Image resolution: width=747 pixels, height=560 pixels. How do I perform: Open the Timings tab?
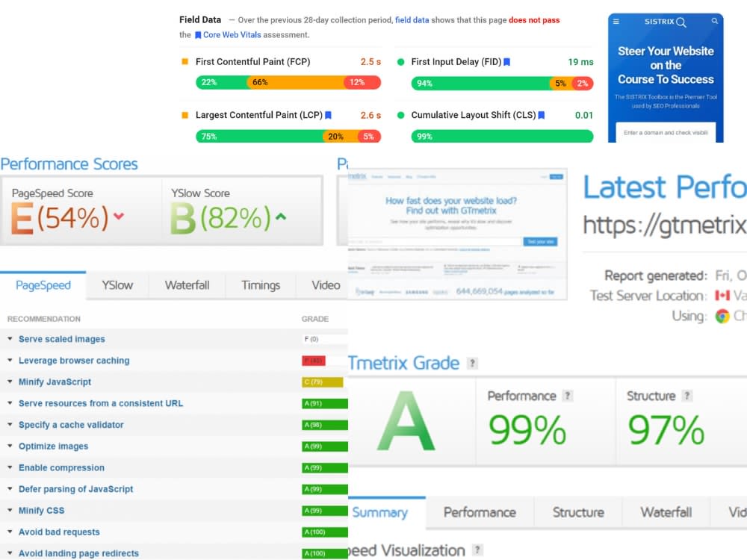pyautogui.click(x=261, y=285)
